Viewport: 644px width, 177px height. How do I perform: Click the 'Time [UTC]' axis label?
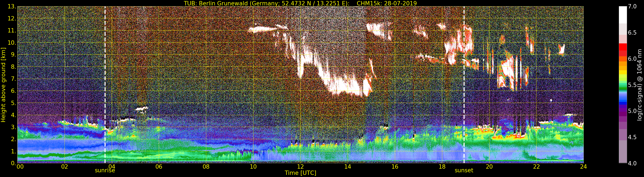pyautogui.click(x=300, y=173)
